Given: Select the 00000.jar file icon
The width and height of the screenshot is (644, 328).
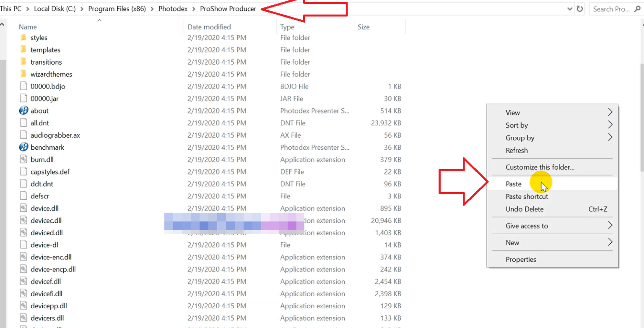Looking at the screenshot, I should (23, 99).
